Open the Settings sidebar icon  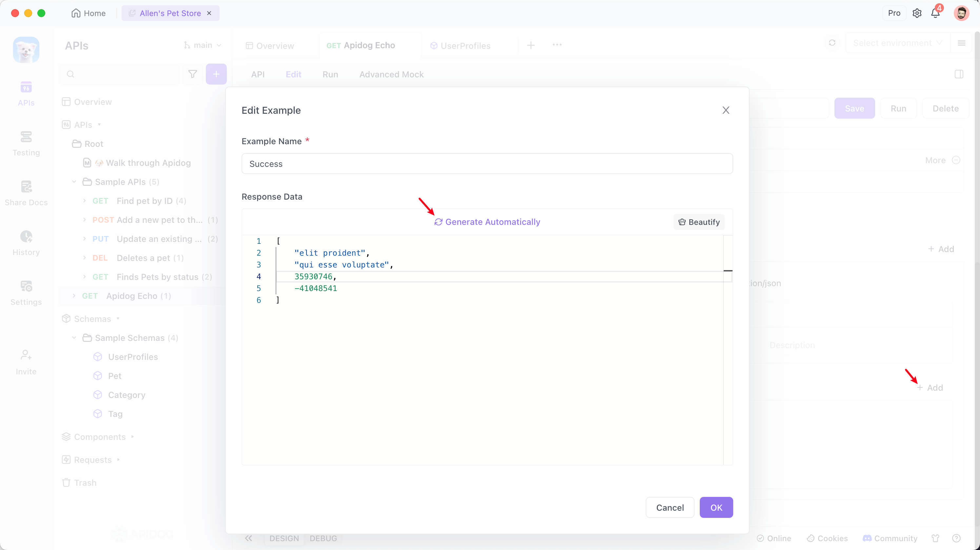pyautogui.click(x=26, y=293)
